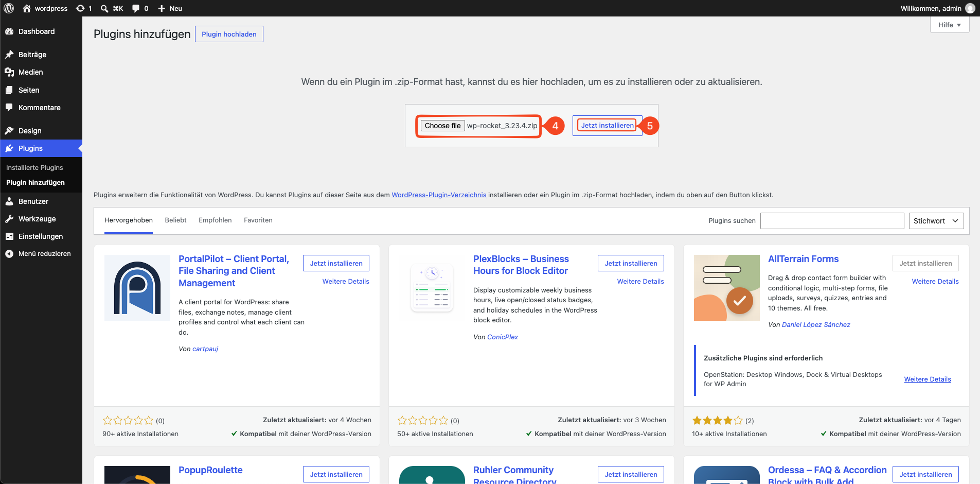Install the PlexBlocks plugin
The height and width of the screenshot is (484, 980).
(x=631, y=263)
